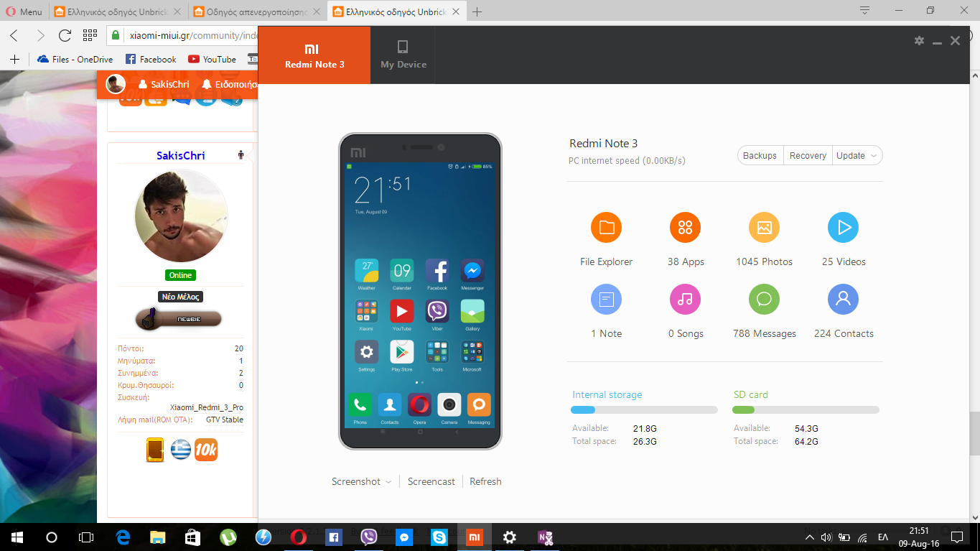This screenshot has width=980, height=551.
Task: Tap the Messaging app on the phone preview
Action: (x=479, y=404)
